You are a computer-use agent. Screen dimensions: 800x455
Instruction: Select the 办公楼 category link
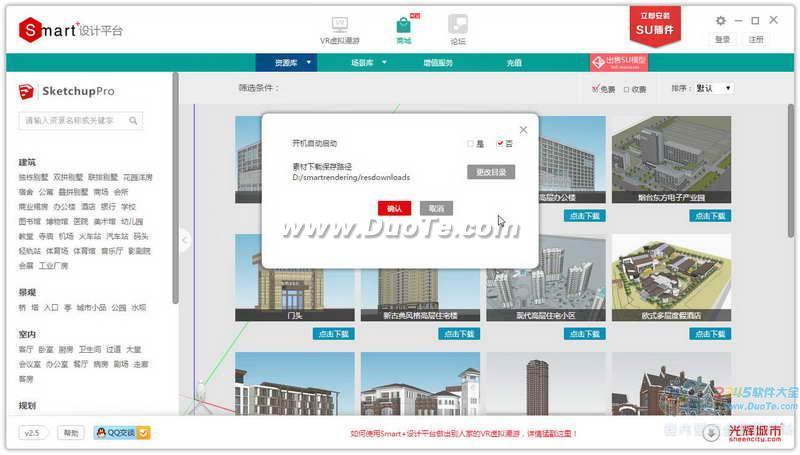click(x=64, y=207)
